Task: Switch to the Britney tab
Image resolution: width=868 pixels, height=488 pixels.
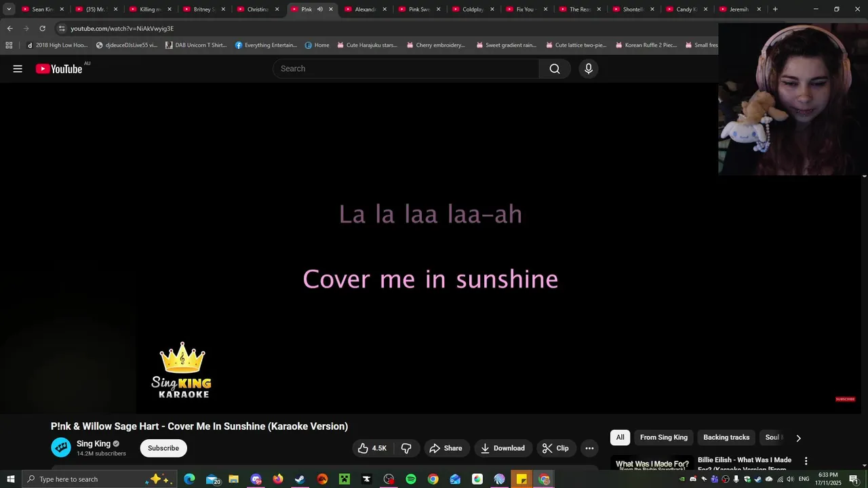Action: click(x=203, y=9)
